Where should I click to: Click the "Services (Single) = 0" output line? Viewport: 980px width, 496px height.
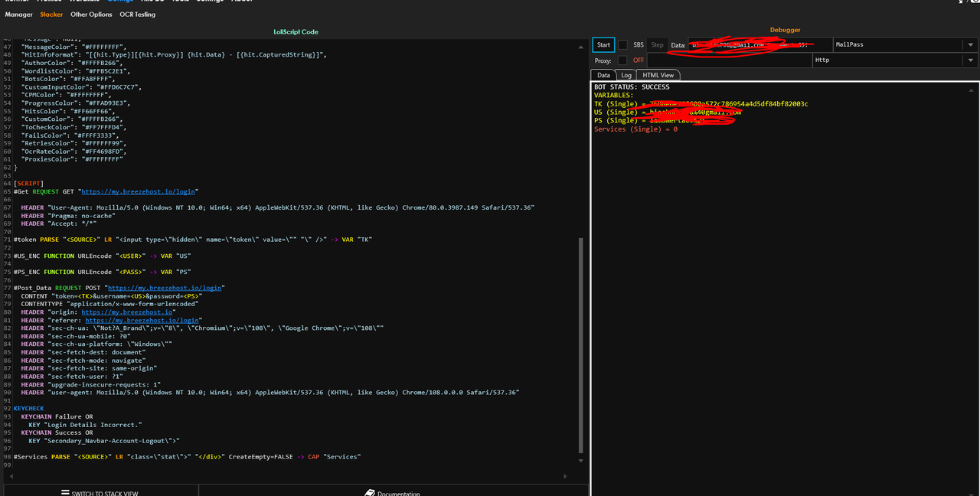click(635, 129)
